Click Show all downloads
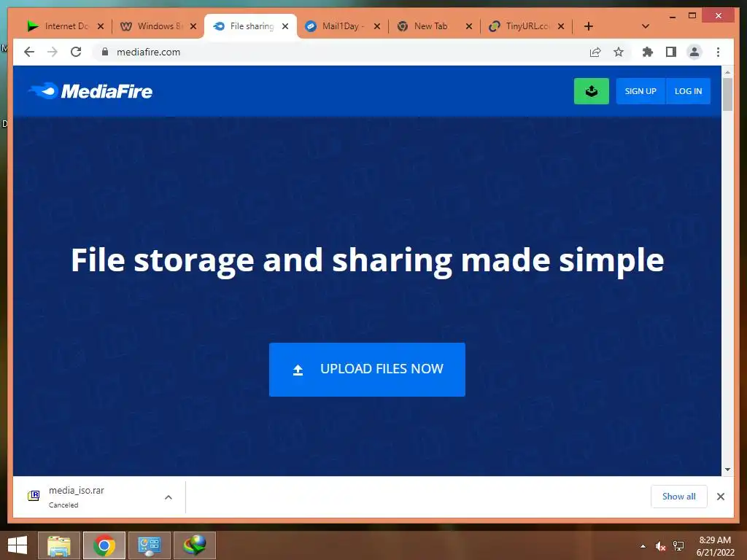The height and width of the screenshot is (560, 747). point(678,496)
